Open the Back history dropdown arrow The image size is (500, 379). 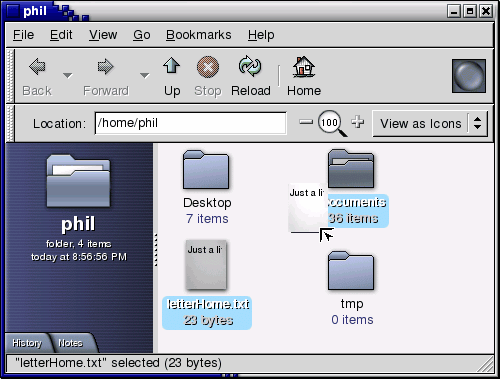pyautogui.click(x=68, y=76)
